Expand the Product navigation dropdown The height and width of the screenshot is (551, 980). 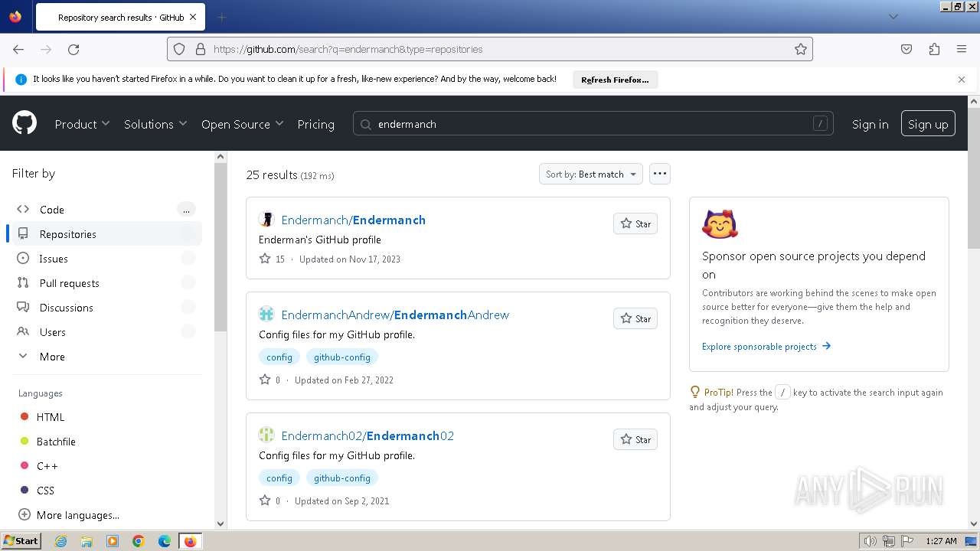[82, 124]
